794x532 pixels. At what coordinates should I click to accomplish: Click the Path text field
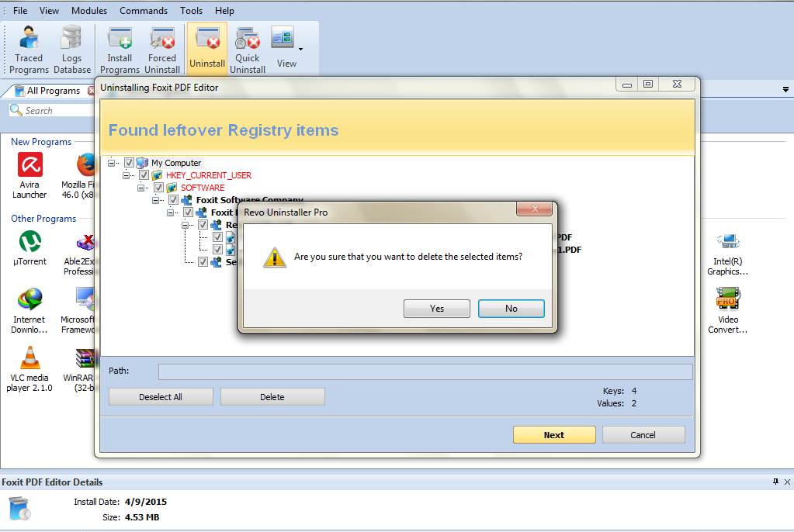[x=425, y=371]
